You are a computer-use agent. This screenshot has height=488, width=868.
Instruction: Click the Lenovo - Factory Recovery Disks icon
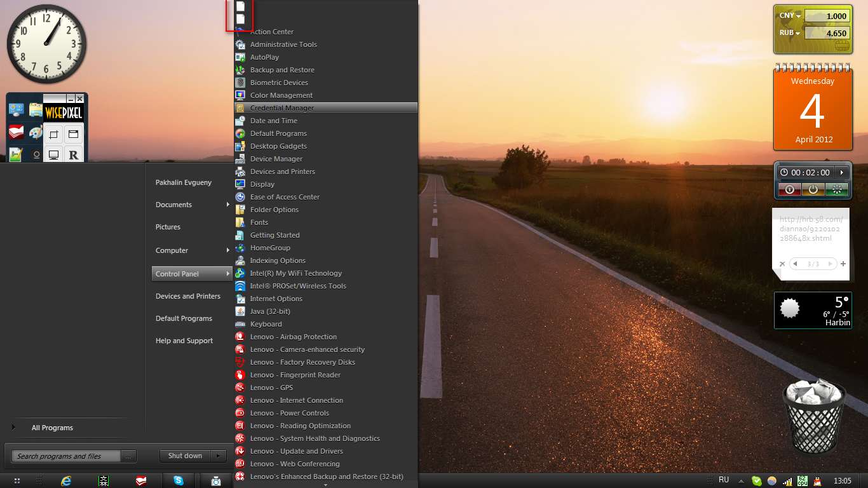240,362
